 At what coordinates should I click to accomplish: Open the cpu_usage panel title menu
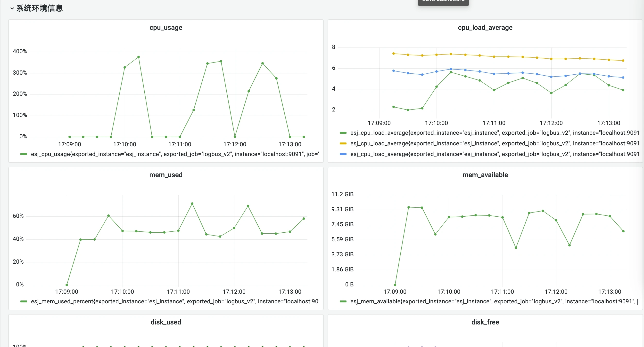[166, 27]
